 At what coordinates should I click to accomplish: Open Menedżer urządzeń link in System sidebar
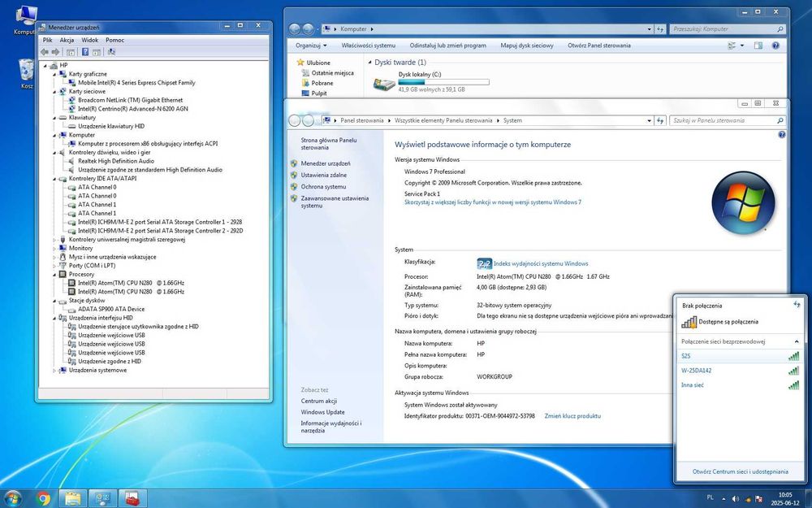tap(326, 163)
